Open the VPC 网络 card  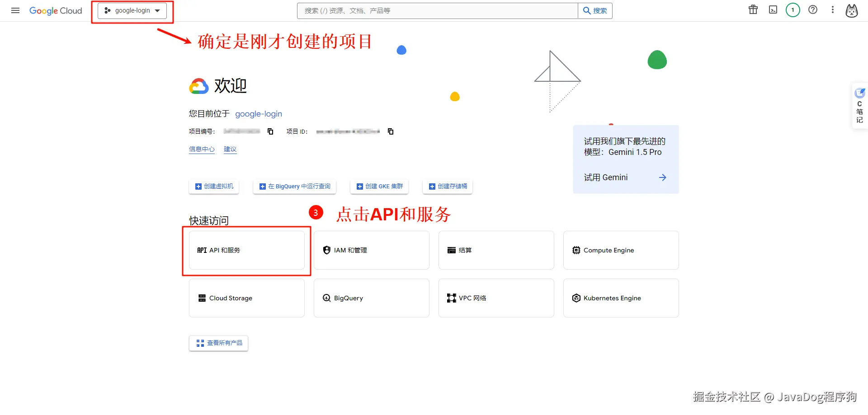pyautogui.click(x=496, y=298)
